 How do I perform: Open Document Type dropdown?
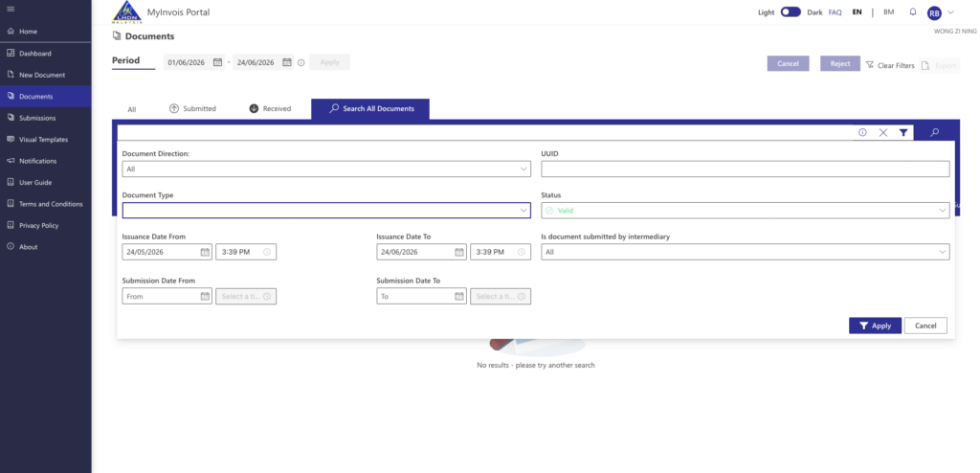point(326,211)
